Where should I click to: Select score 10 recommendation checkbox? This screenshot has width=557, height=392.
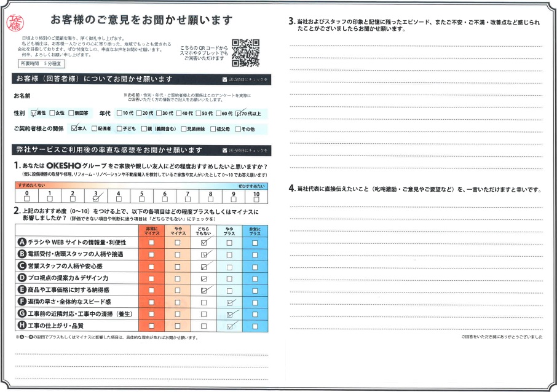point(256,198)
